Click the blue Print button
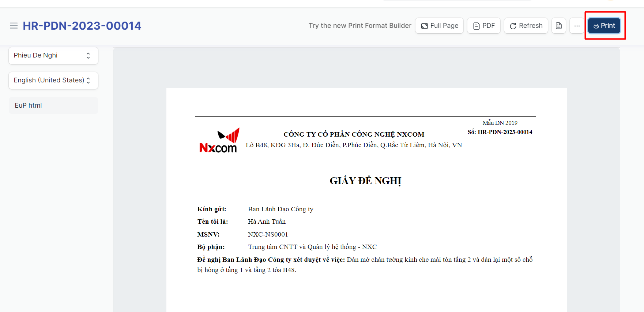 click(604, 26)
